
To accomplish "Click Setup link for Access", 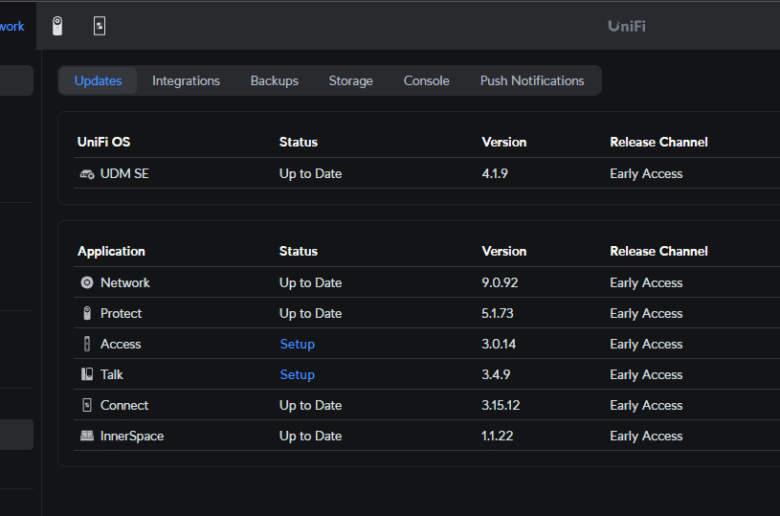I will [297, 344].
